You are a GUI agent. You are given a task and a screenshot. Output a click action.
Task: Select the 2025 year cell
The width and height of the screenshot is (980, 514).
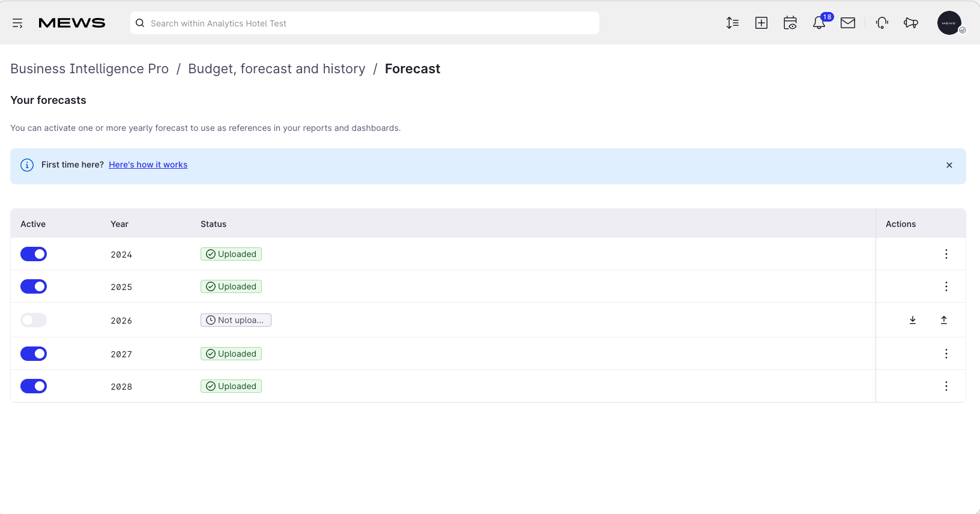tap(121, 287)
